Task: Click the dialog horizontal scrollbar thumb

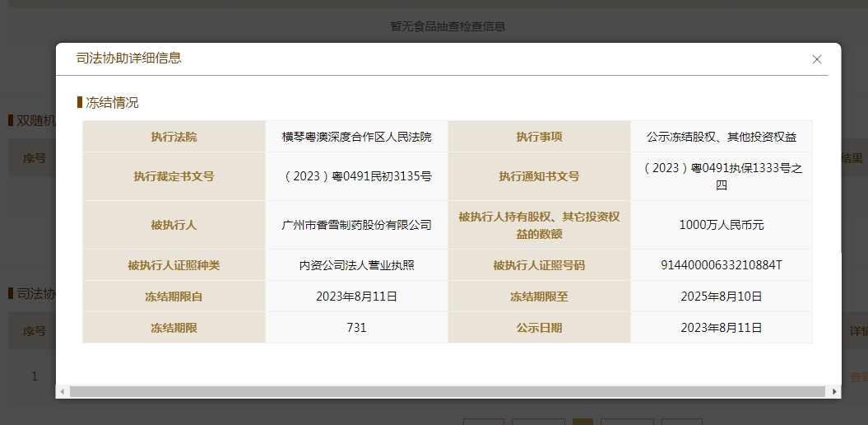Action: pos(448,392)
